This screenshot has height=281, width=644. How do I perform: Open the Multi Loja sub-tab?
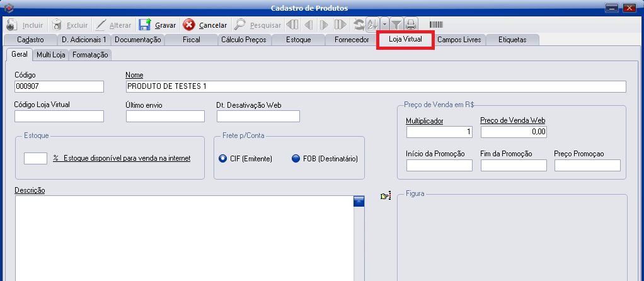(50, 55)
